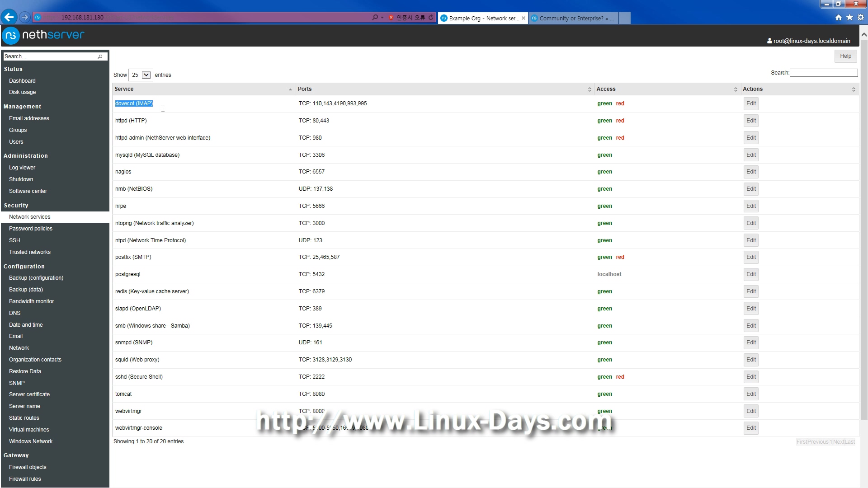The height and width of the screenshot is (488, 868).
Task: Close the Example Org Network services tab
Action: [x=524, y=18]
